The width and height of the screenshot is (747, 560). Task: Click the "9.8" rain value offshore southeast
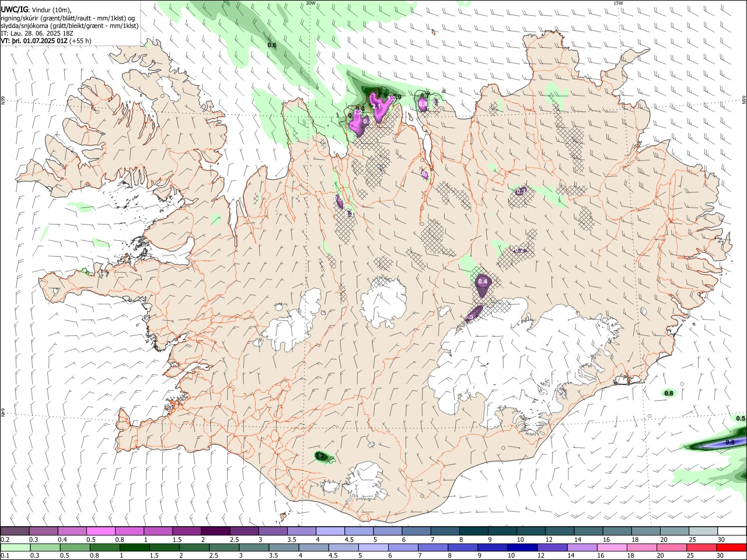click(729, 443)
